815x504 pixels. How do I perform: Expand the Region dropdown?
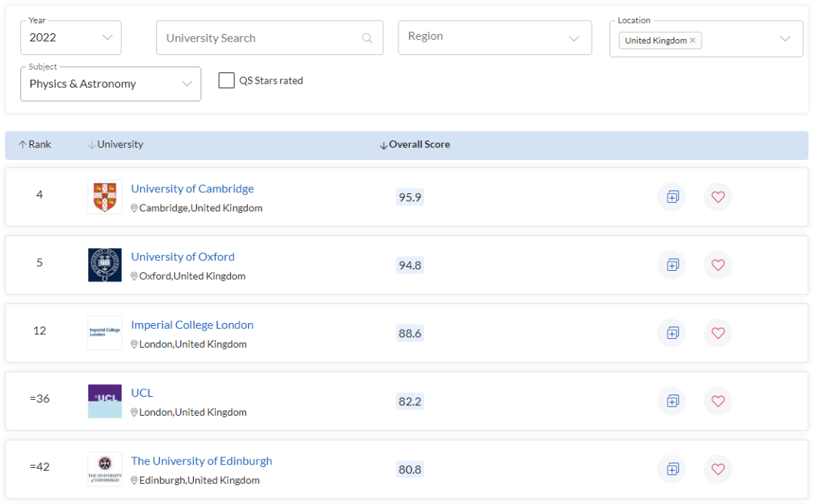point(494,38)
